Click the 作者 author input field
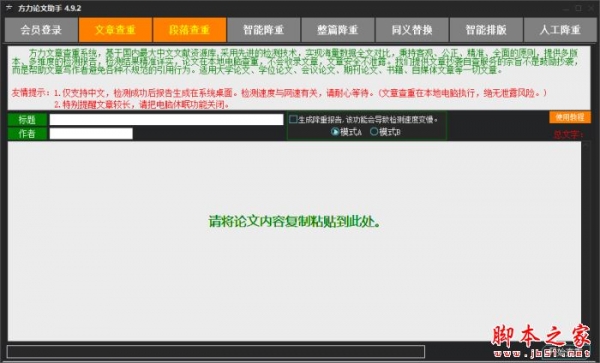 tap(91, 133)
